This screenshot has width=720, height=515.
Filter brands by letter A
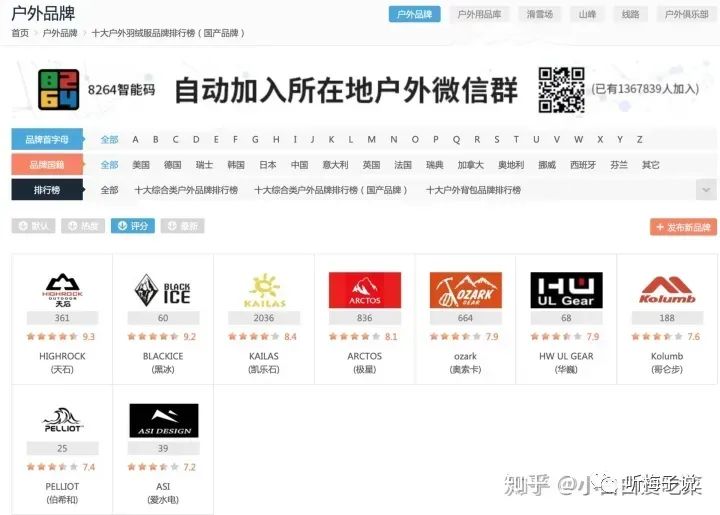point(135,140)
